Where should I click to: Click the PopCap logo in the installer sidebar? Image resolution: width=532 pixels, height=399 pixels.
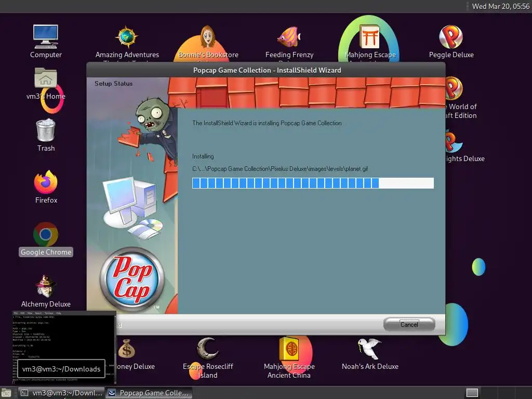coord(131,279)
